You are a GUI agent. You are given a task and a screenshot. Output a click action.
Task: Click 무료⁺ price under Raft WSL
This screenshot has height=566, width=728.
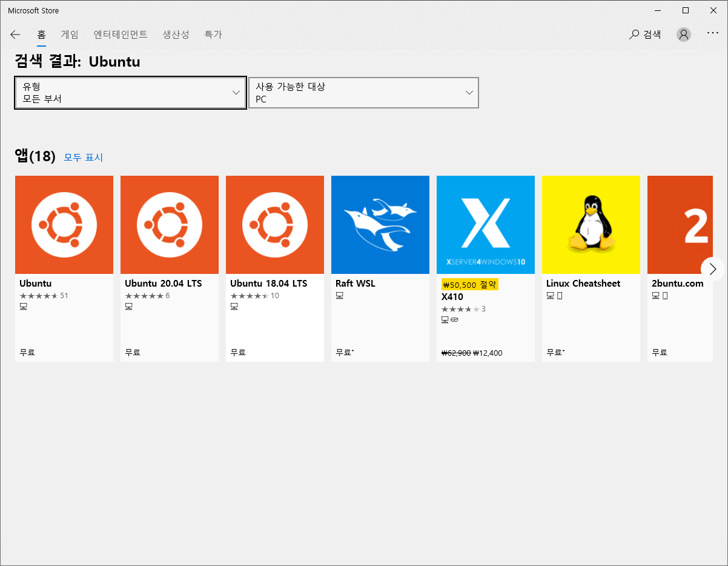tap(345, 352)
